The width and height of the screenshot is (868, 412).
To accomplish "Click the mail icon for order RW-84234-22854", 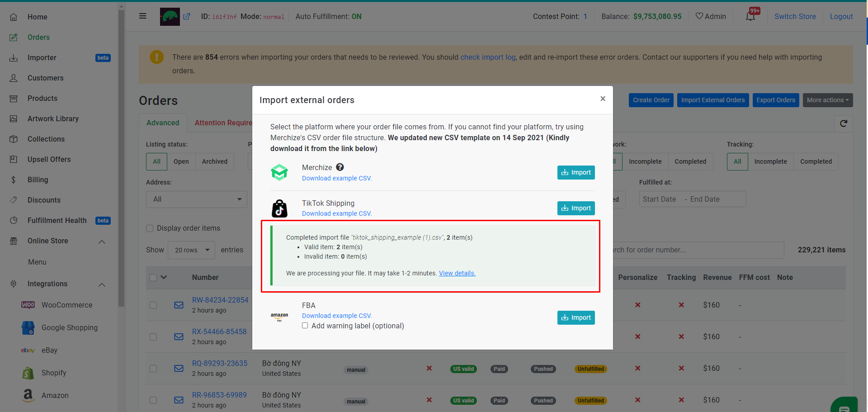I will pyautogui.click(x=179, y=305).
